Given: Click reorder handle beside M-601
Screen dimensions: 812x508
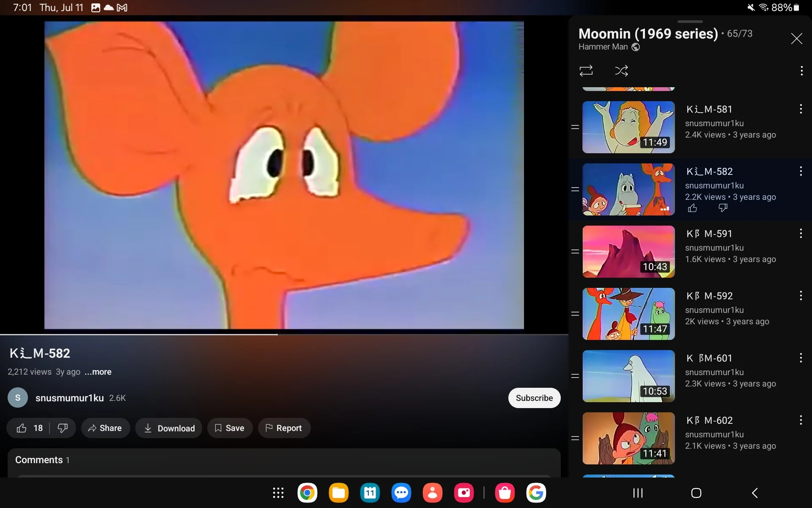Looking at the screenshot, I should point(575,376).
